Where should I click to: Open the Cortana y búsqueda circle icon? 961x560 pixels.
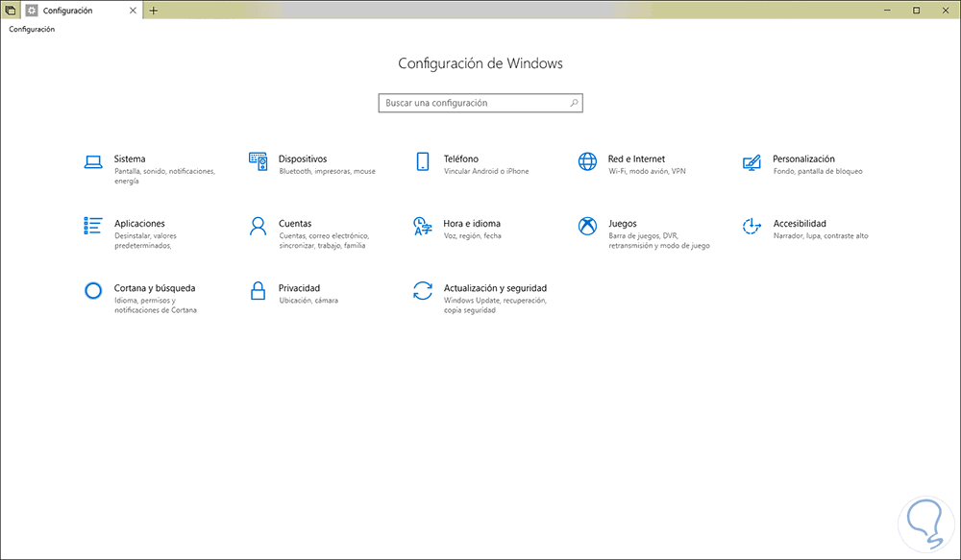point(93,290)
